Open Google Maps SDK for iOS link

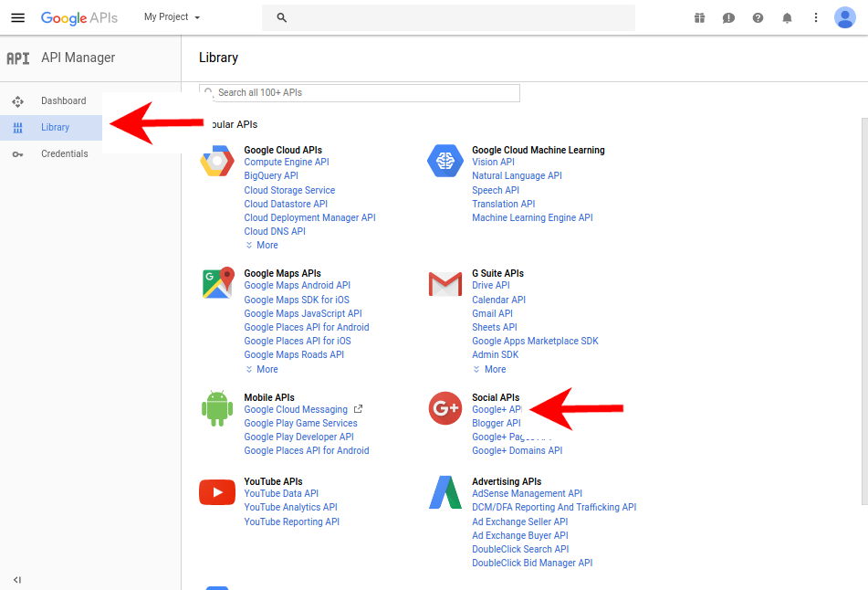pyautogui.click(x=297, y=300)
